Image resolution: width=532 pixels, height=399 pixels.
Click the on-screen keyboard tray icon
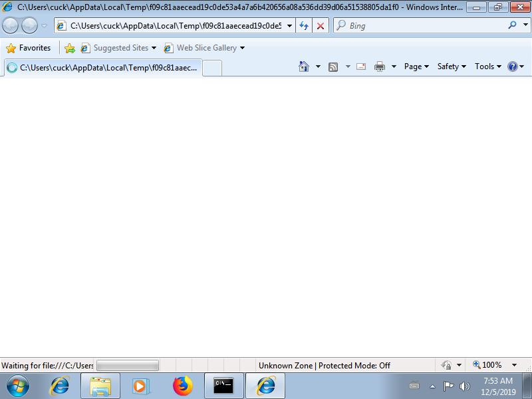tap(414, 386)
